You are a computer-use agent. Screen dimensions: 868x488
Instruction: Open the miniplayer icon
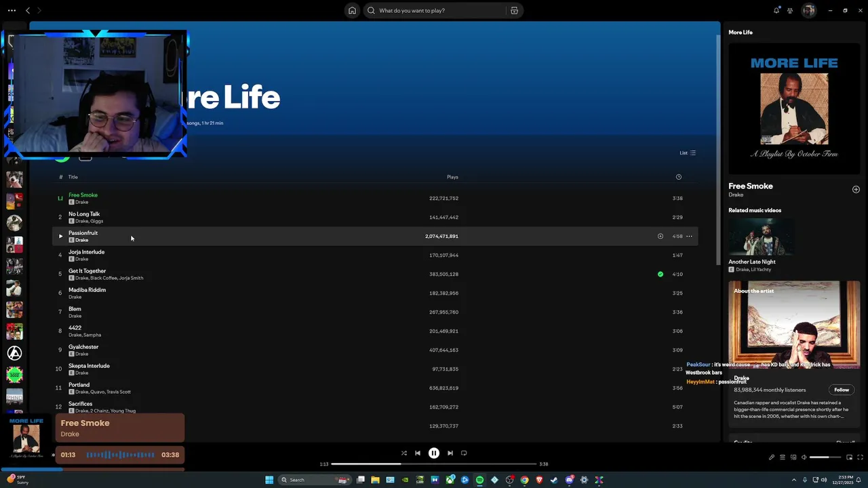[x=849, y=457]
